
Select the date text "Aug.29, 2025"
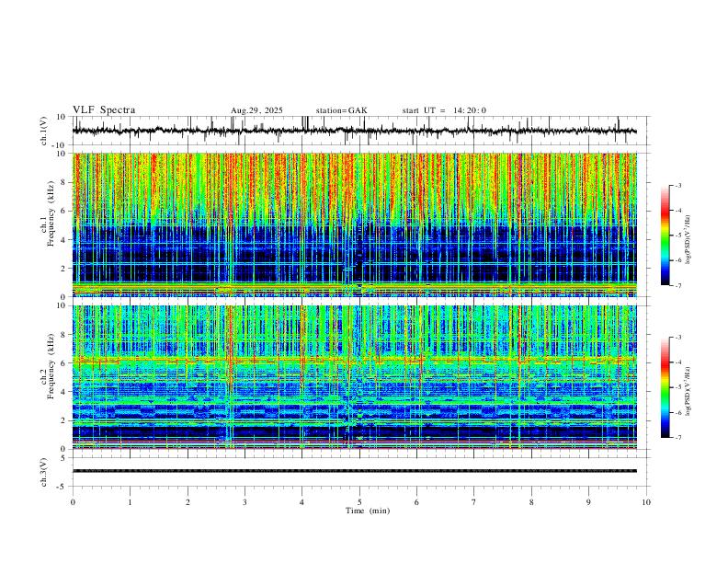coord(256,110)
